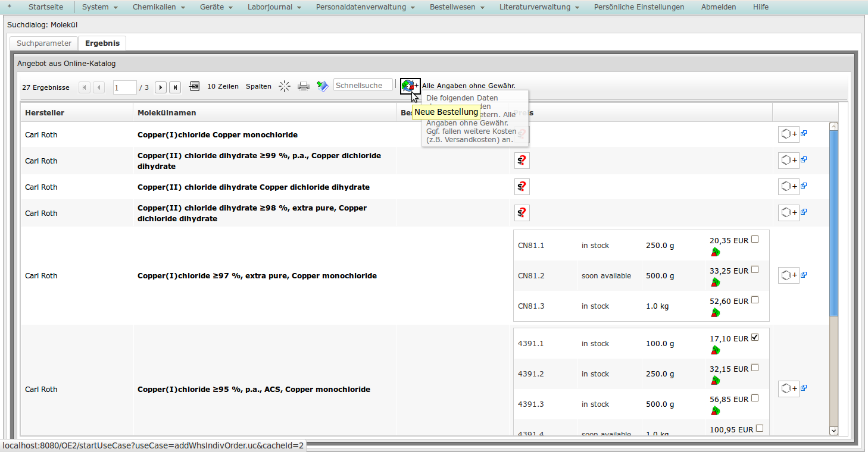868x452 pixels.
Task: Switch to the Suchparameter tab
Action: tap(44, 43)
